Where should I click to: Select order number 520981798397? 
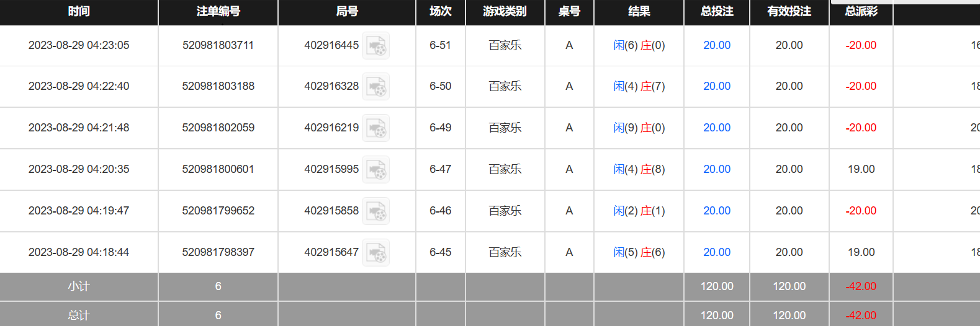click(218, 252)
